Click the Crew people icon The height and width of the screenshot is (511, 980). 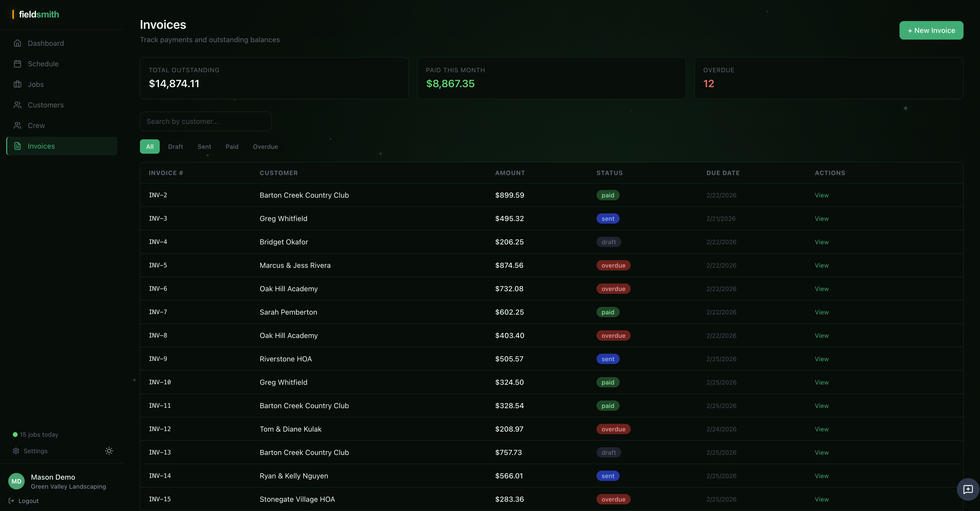[17, 125]
